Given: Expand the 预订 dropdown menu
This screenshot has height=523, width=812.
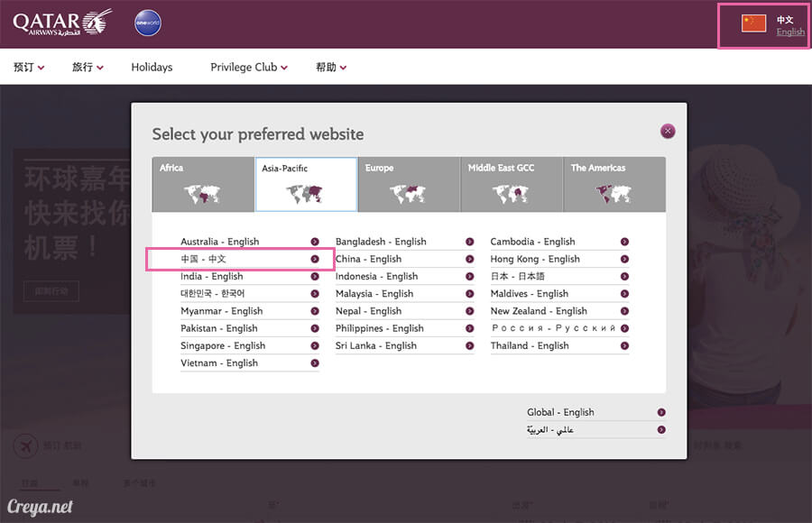Looking at the screenshot, I should point(29,68).
